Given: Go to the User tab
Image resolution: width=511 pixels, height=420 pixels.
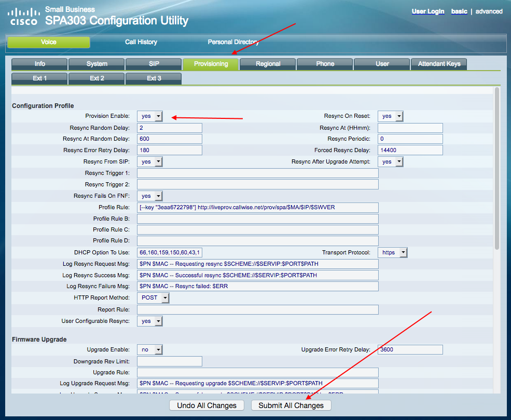Looking at the screenshot, I should coord(382,64).
